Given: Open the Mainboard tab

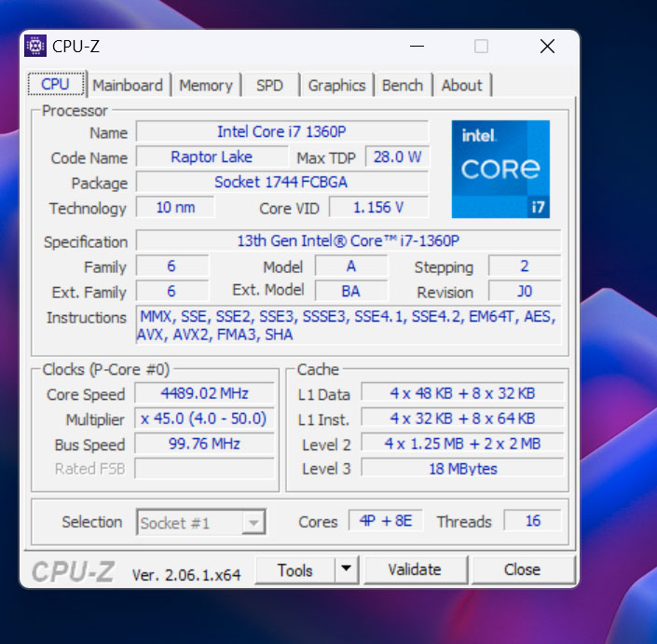Looking at the screenshot, I should [128, 85].
